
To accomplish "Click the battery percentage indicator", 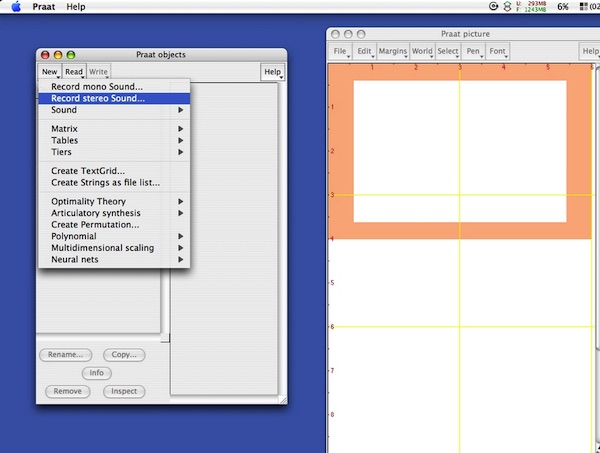I will point(563,7).
